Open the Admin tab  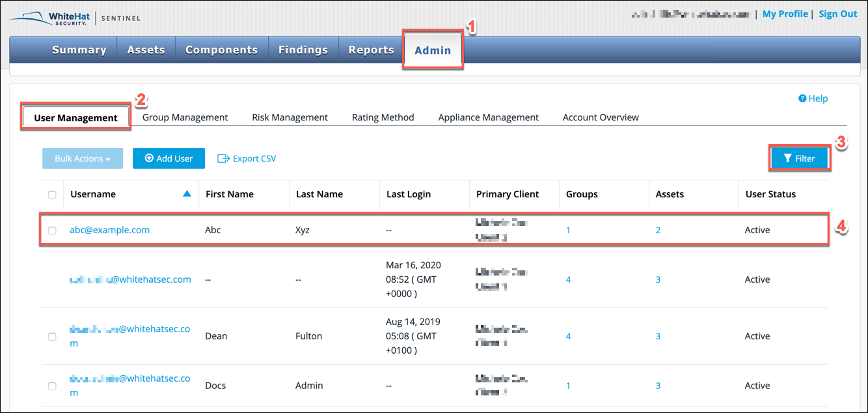pyautogui.click(x=433, y=50)
